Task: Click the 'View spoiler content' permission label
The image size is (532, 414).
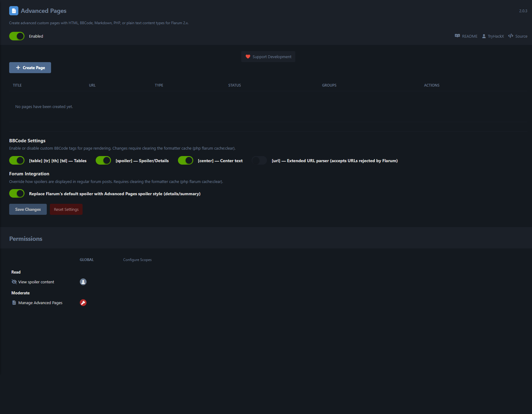Action: pyautogui.click(x=36, y=282)
